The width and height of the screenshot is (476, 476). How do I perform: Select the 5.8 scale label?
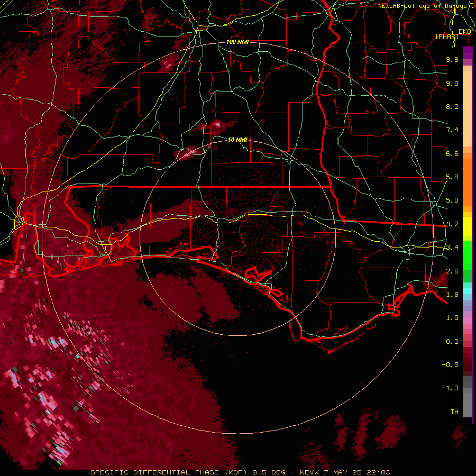pos(452,177)
